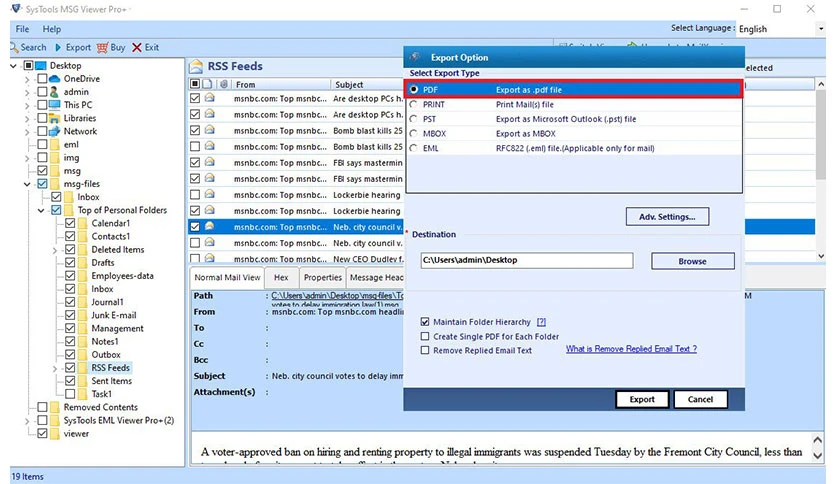This screenshot has height=484, width=836.
Task: Click the message Path file link
Action: coord(337,295)
